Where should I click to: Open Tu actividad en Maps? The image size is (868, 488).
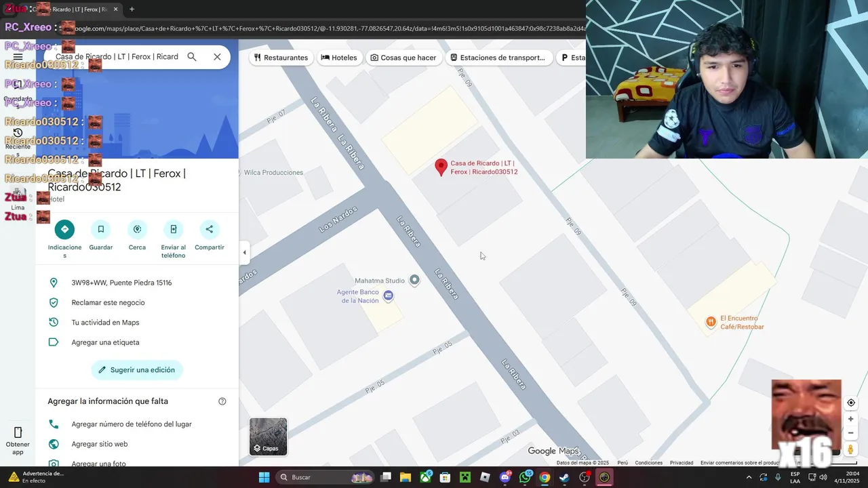pyautogui.click(x=106, y=323)
